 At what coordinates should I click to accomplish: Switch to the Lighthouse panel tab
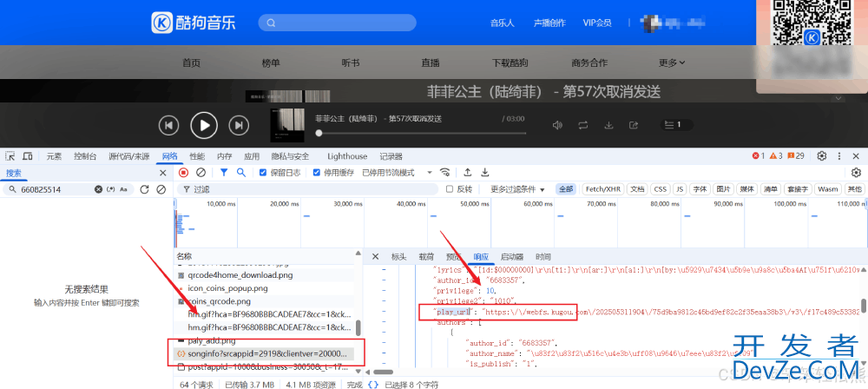click(346, 156)
